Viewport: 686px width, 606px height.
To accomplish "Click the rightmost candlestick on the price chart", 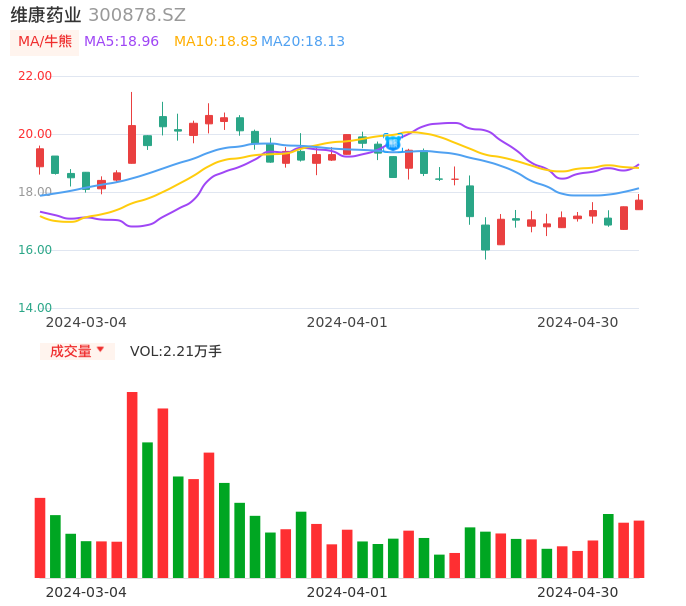I will pyautogui.click(x=638, y=204).
